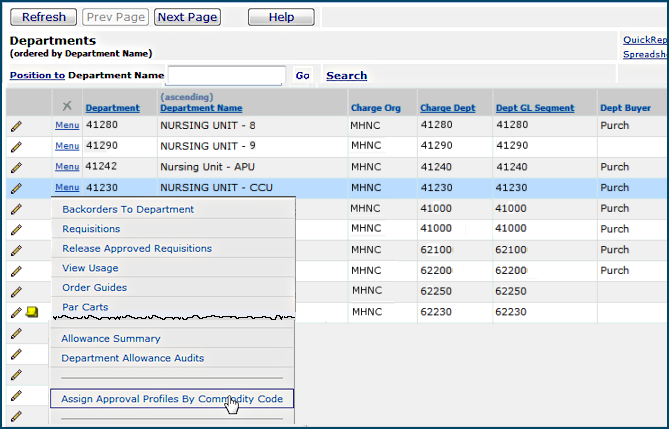Click the Department Name position input field
Image resolution: width=669 pixels, height=429 pixels.
point(226,75)
